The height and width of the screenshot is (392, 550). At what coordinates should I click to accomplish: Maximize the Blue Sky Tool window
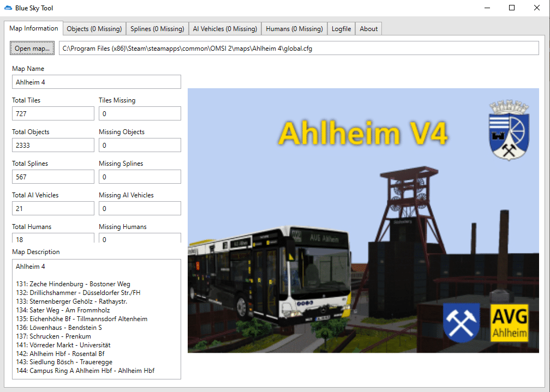(512, 8)
